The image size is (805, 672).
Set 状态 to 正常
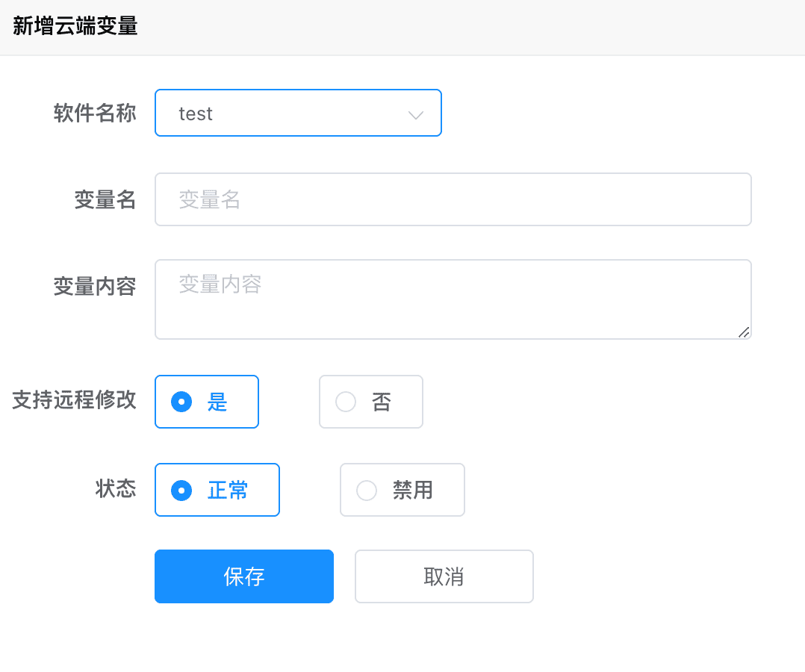point(217,490)
